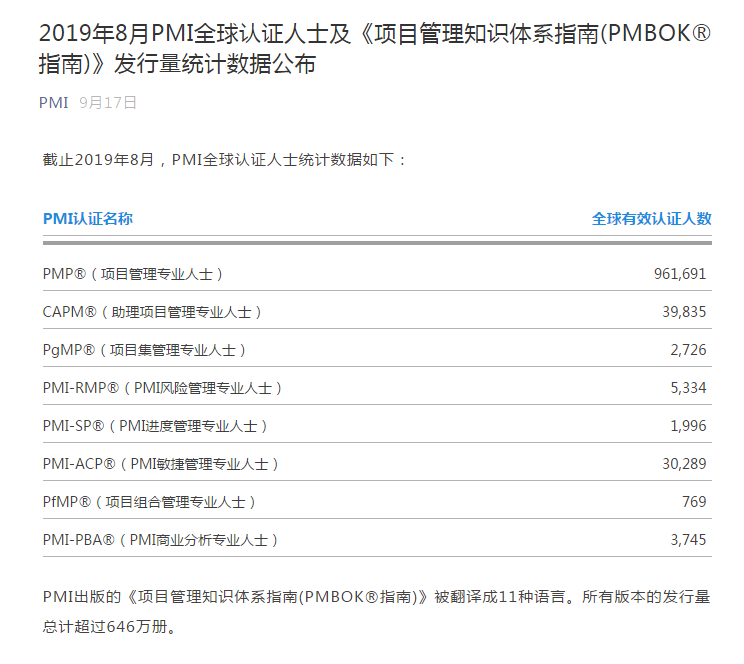Image resolution: width=744 pixels, height=664 pixels.
Task: Select the PMI-SP® (PMI进度管理专业人士) row label
Action: (155, 426)
